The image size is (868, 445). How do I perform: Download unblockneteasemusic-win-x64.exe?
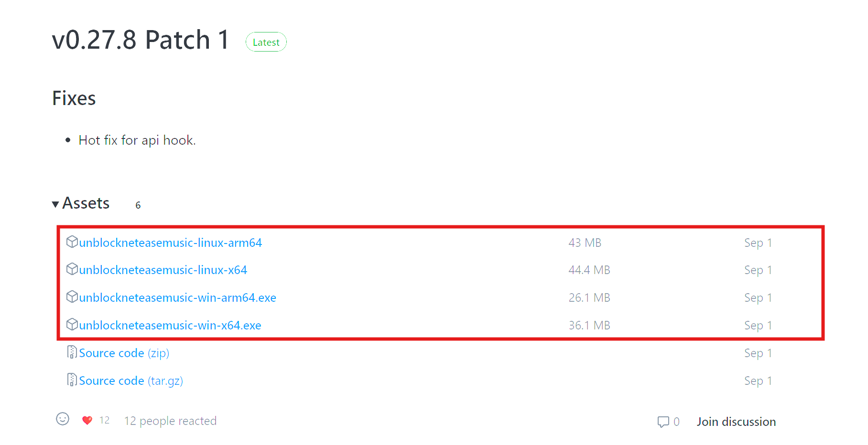point(170,326)
